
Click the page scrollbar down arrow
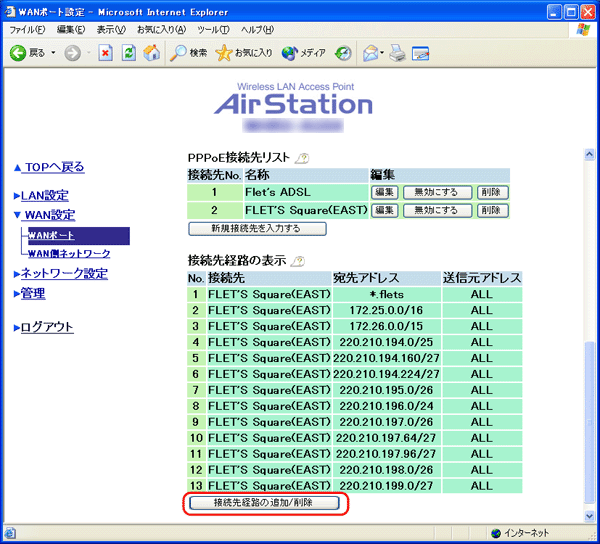[589, 516]
